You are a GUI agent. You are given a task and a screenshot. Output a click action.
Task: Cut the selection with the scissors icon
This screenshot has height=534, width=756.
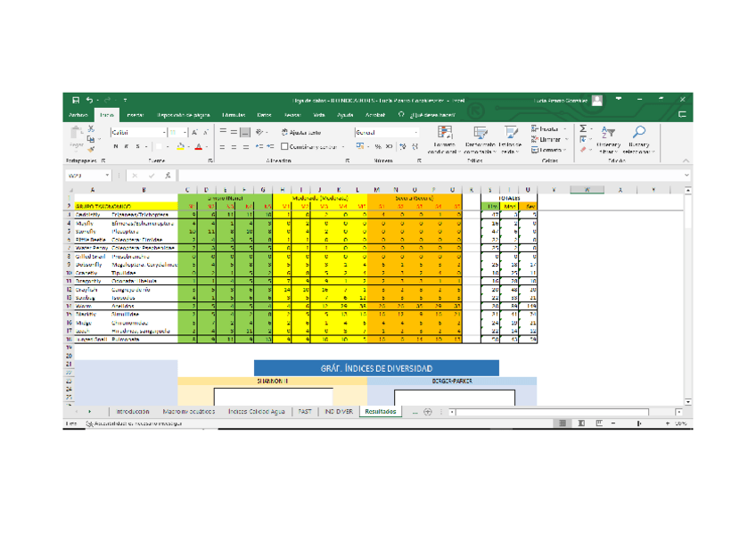point(91,129)
